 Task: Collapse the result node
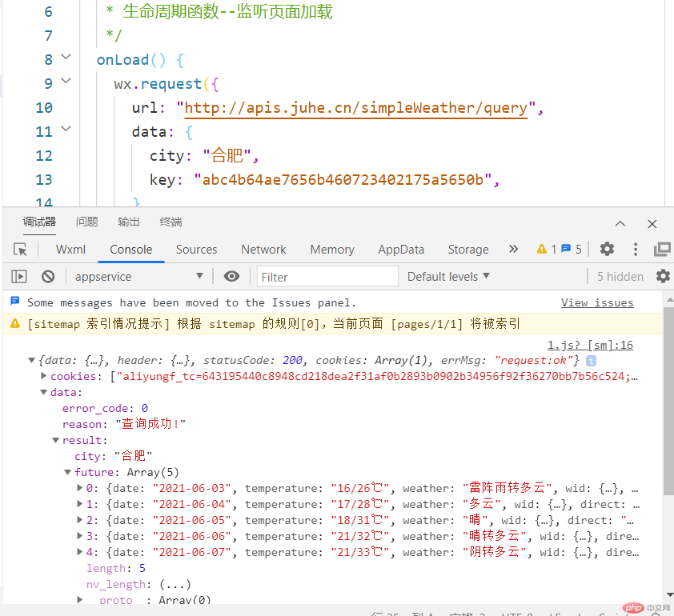(x=56, y=440)
